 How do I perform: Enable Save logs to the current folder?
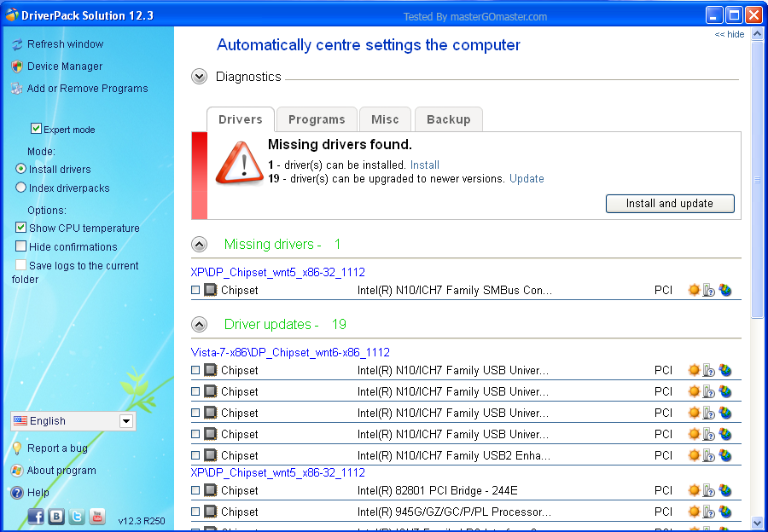click(20, 265)
